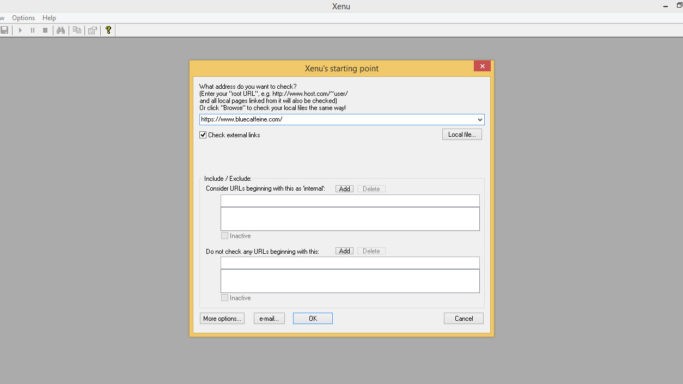
Task: Expand the root URL address dropdown
Action: pos(480,120)
